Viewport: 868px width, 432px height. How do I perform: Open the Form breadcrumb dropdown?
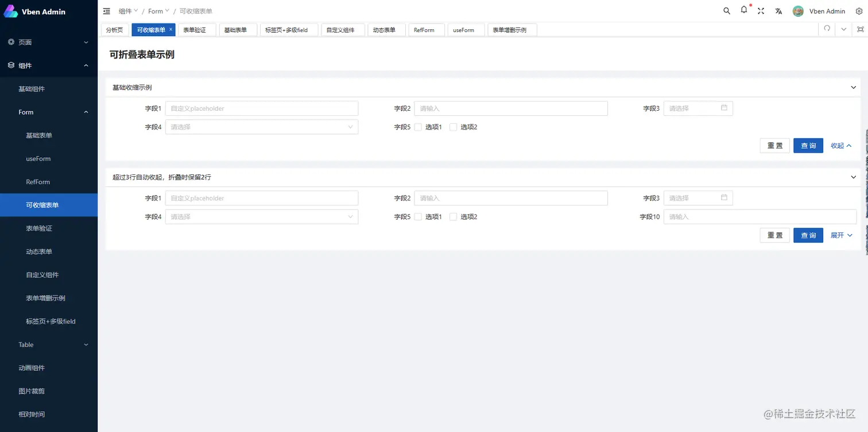(157, 11)
